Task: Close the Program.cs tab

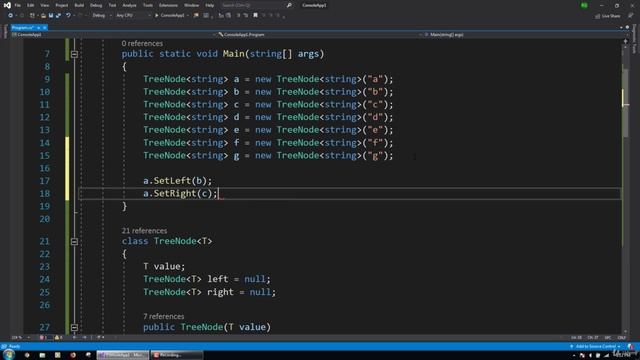Action: pyautogui.click(x=44, y=28)
